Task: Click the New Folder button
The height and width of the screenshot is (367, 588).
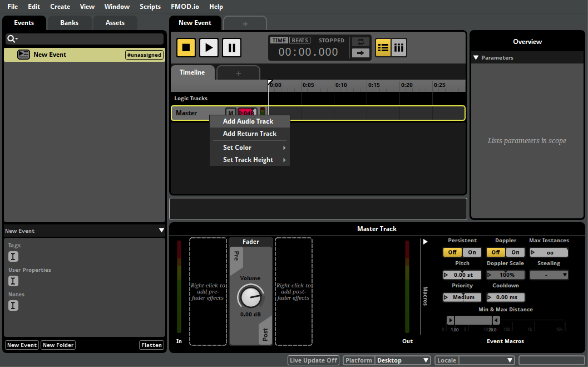Action: pos(58,345)
